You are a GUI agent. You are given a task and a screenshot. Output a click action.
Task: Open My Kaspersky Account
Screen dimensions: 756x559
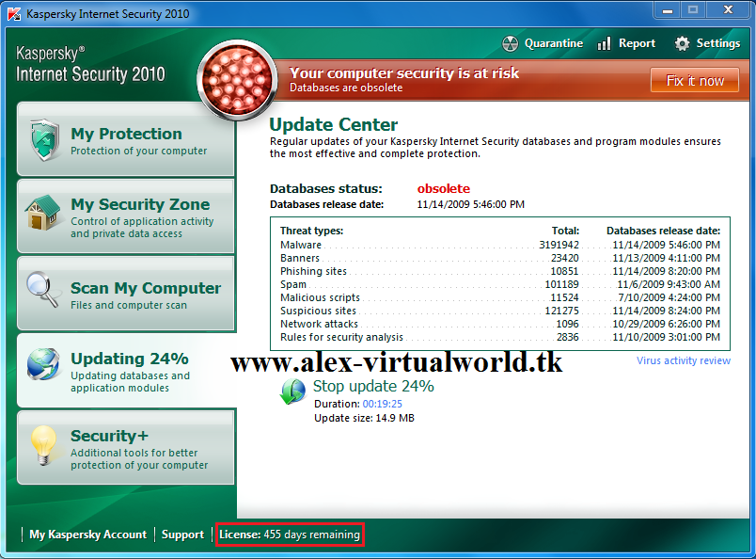(87, 535)
